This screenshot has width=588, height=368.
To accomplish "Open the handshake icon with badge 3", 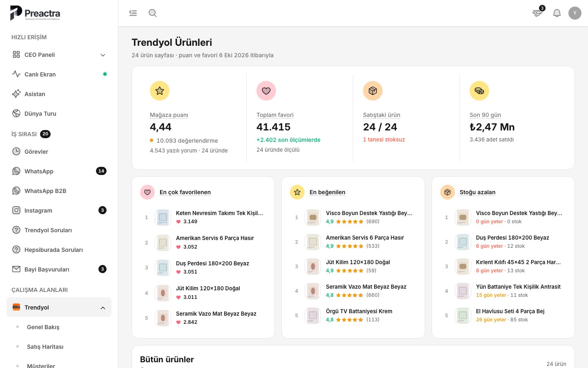I will click(x=537, y=13).
